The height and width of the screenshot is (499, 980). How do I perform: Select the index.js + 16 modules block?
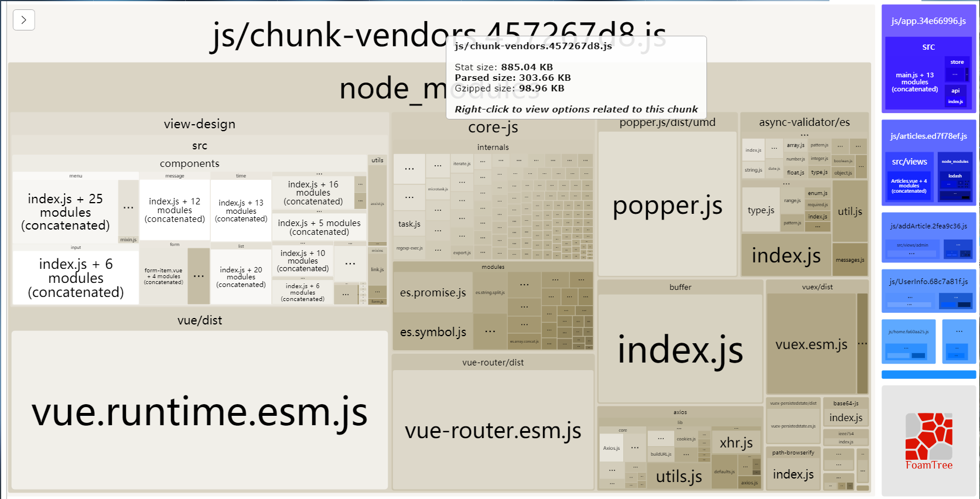pos(313,192)
